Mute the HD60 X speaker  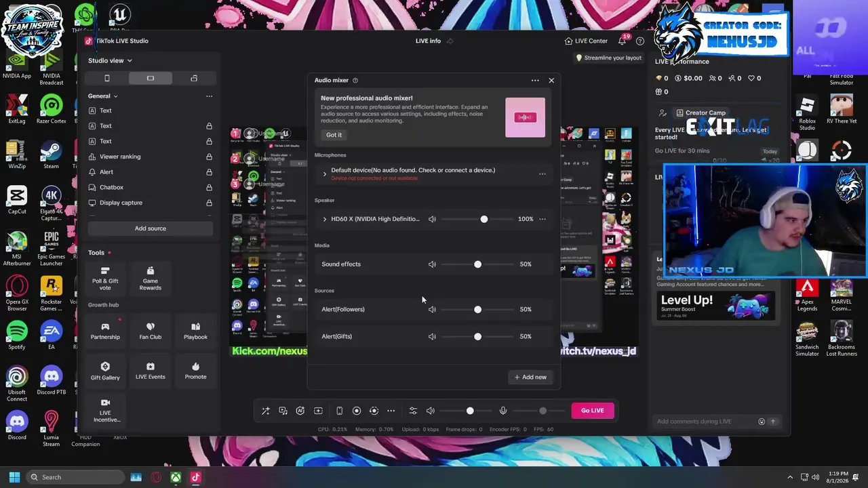tap(432, 220)
